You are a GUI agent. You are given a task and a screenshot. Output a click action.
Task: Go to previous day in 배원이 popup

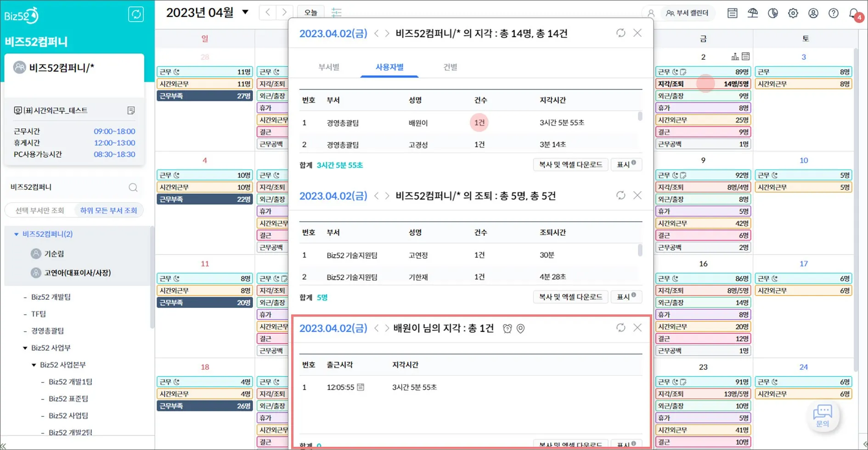pos(377,328)
